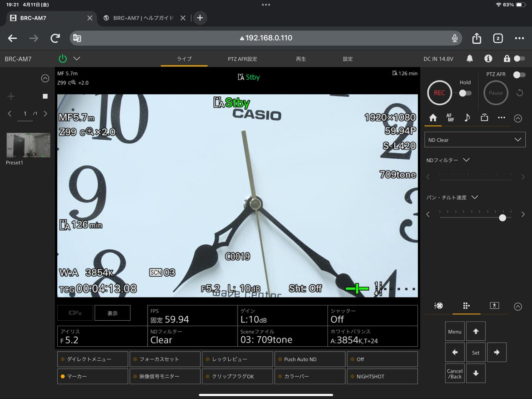Screen dimensions: 532x399
Task: Toggle the PTZ AFR switch
Action: (519, 74)
